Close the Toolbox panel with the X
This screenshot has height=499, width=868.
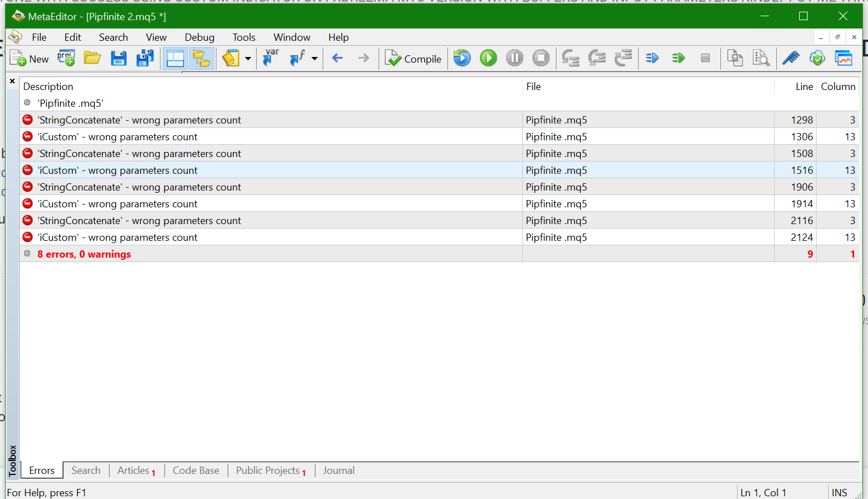tap(12, 81)
